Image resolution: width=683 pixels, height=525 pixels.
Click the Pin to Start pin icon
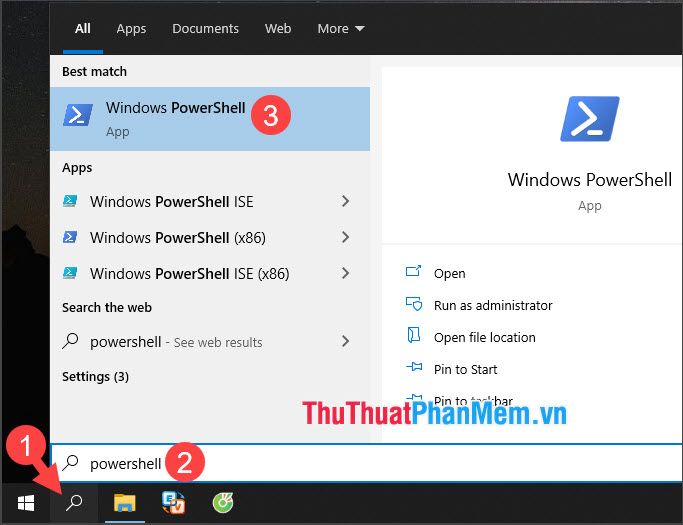click(x=414, y=367)
